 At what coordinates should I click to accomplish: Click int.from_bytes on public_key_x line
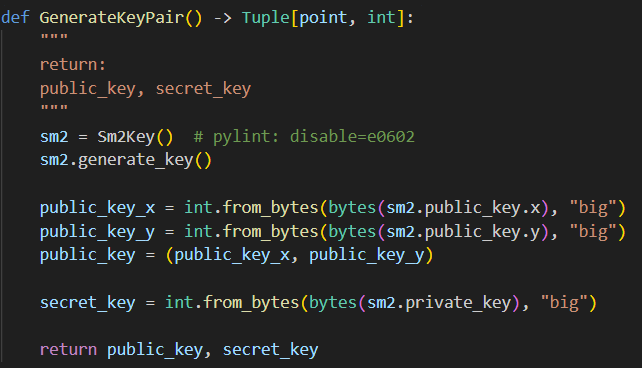click(251, 208)
